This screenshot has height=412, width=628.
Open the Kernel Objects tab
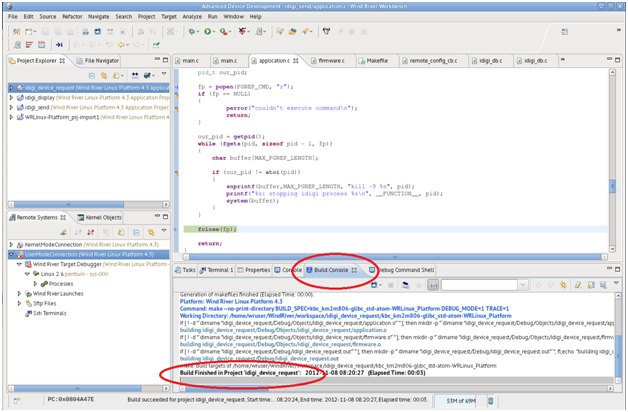(x=100, y=217)
